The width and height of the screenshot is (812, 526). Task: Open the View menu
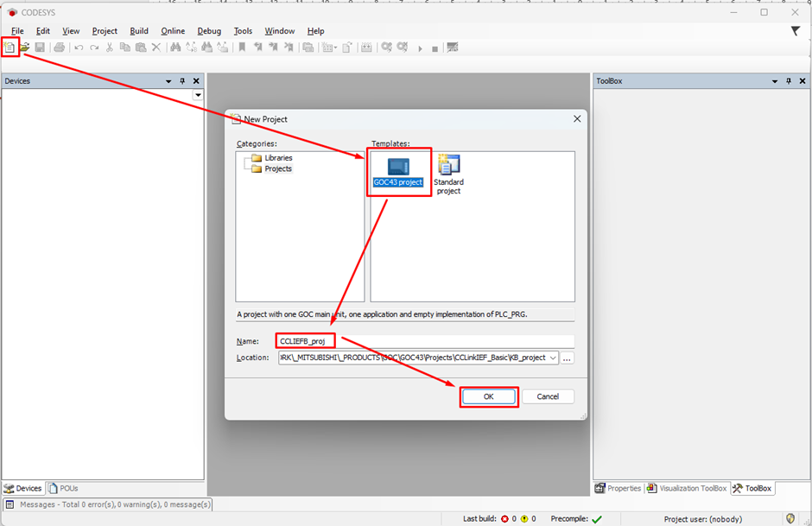tap(71, 31)
